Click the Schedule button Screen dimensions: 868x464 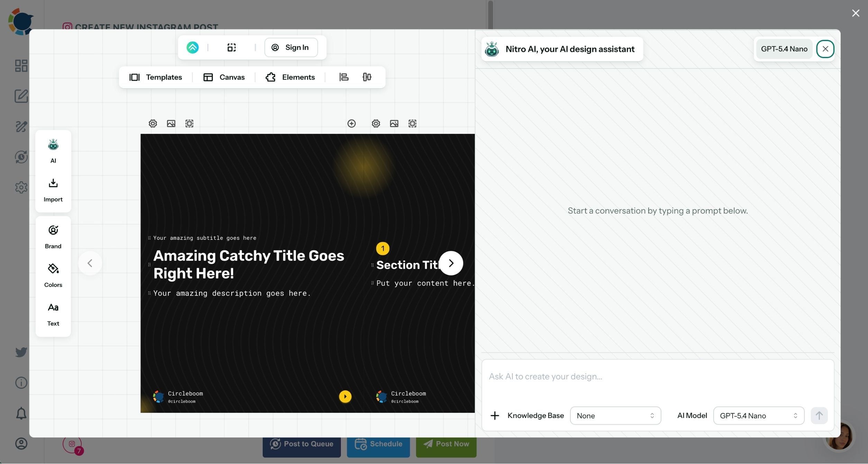click(378, 444)
